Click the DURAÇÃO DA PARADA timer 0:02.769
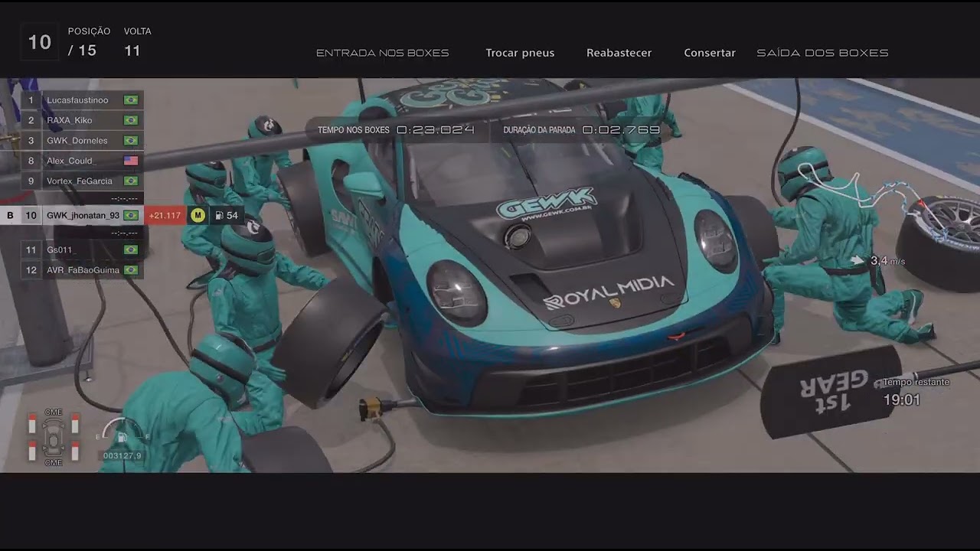 (x=621, y=130)
